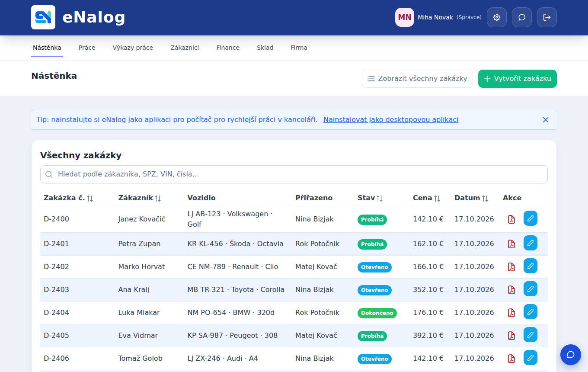Download the PDF of order D-2404
588x372 pixels.
click(x=511, y=313)
